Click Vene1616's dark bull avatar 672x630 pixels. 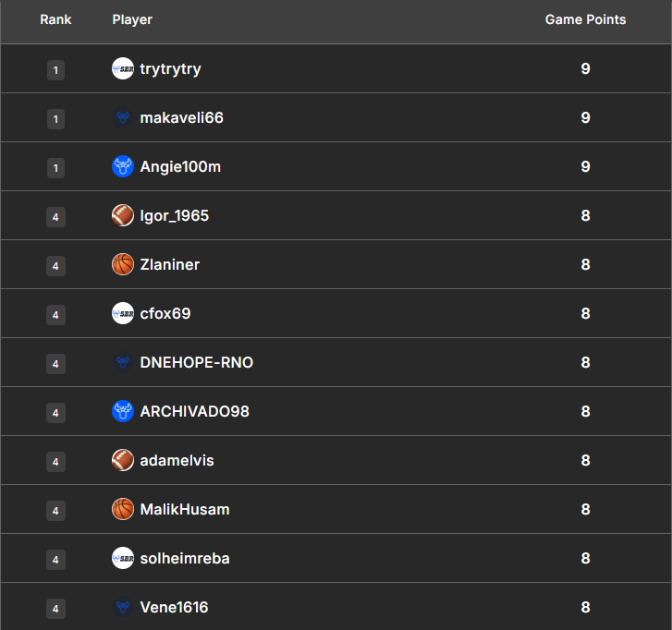(x=123, y=608)
